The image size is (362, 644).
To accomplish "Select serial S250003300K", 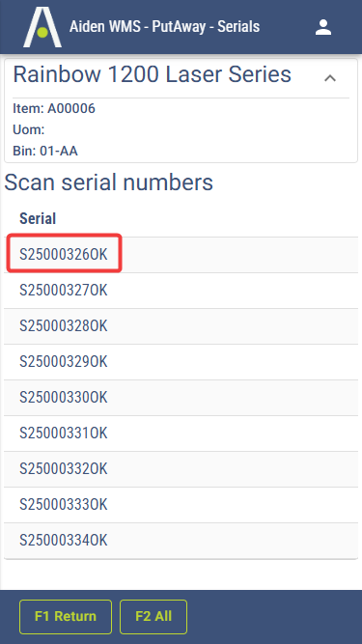I will click(181, 398).
